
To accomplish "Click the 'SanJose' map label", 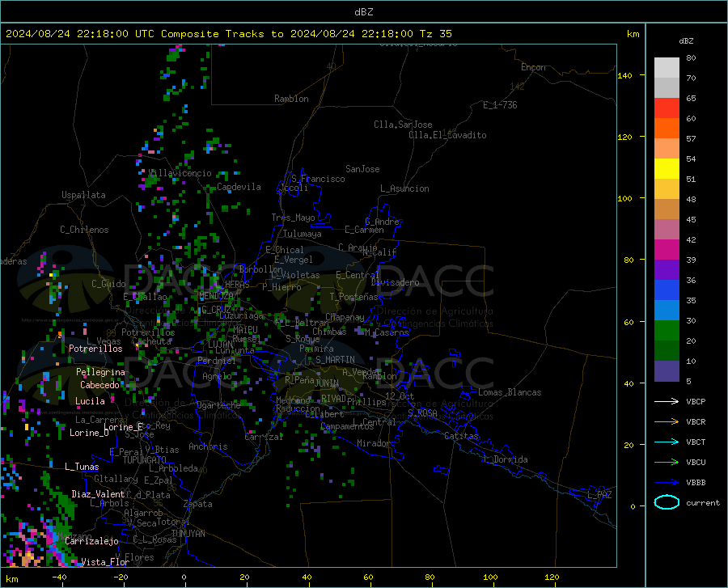I will [x=362, y=169].
